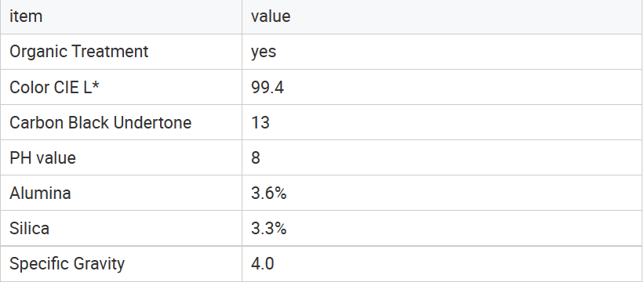The image size is (644, 282).
Task: Click the 'PH value' label
Action: (42, 157)
